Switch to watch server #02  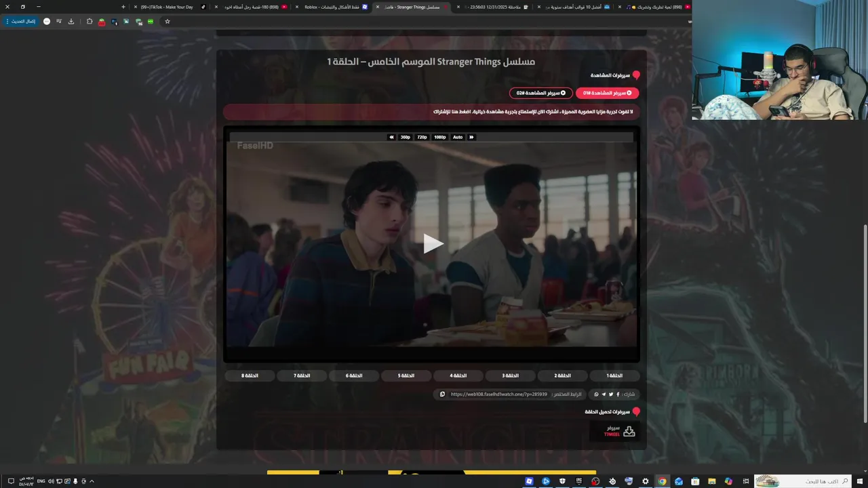[x=540, y=93]
